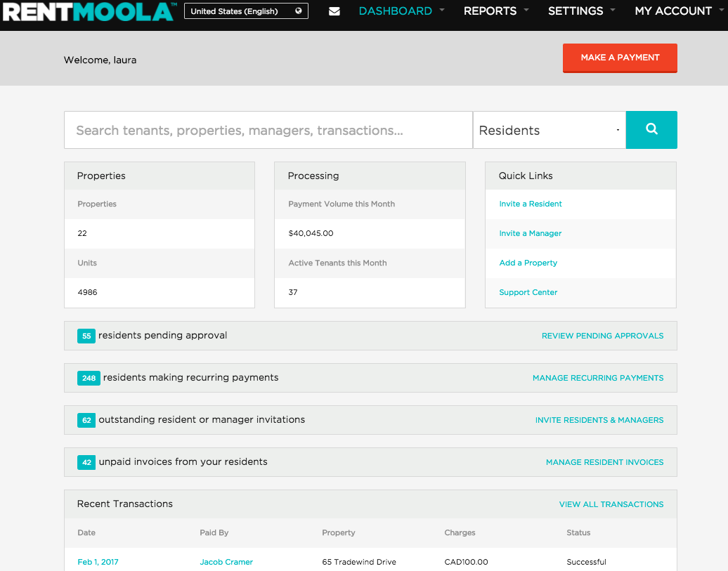
Task: Click unpaid invoices from your residents text
Action: click(x=183, y=462)
